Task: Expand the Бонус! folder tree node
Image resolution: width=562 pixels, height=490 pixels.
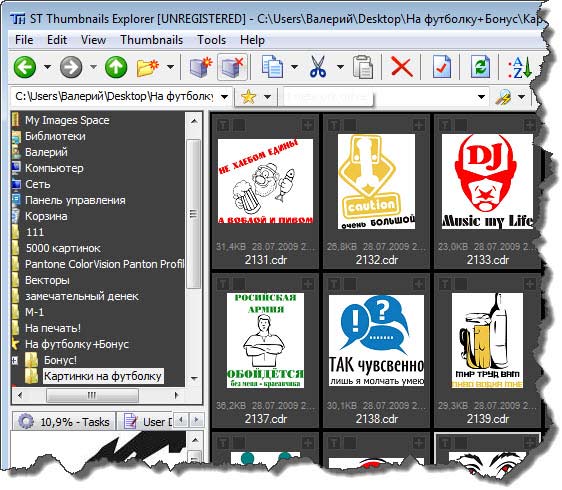Action: 15,360
